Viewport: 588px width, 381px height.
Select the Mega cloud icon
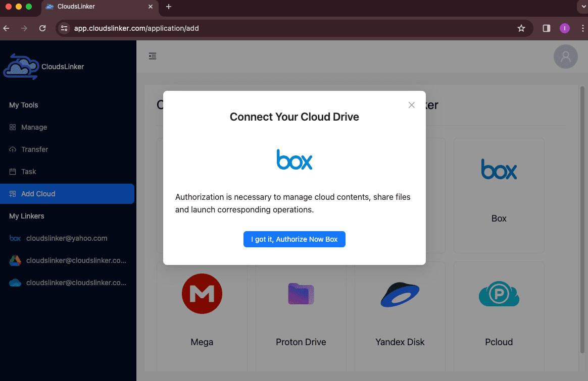click(x=202, y=294)
